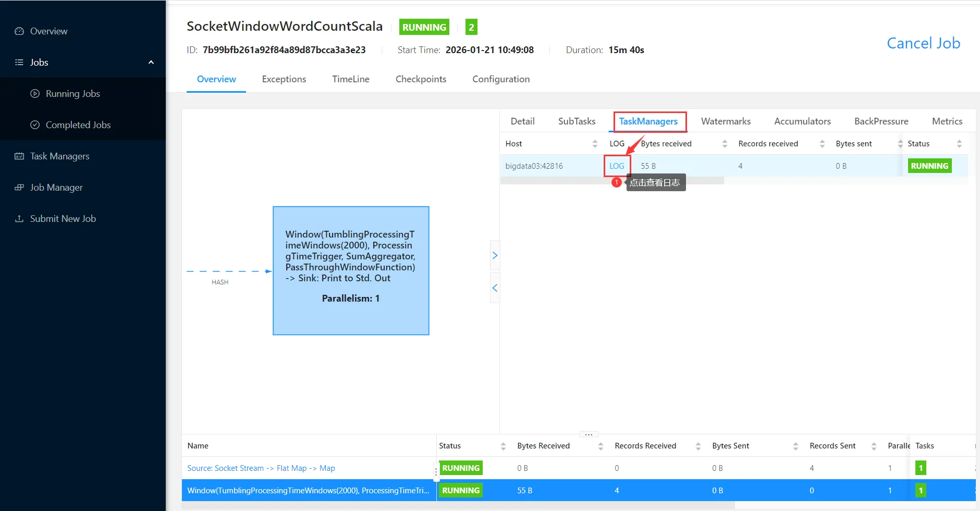Click the TaskManagers table horizontal scrollbar
Viewport: 980px width, 511px height.
(612, 180)
